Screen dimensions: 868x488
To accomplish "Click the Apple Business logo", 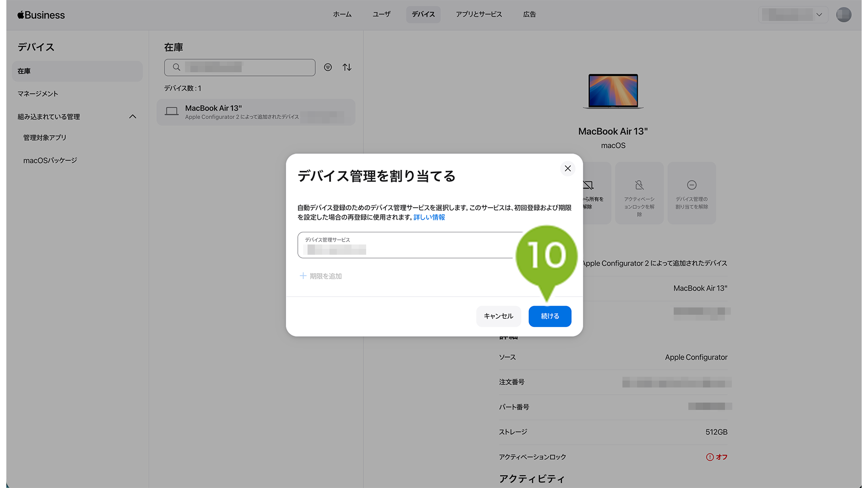I will point(41,15).
